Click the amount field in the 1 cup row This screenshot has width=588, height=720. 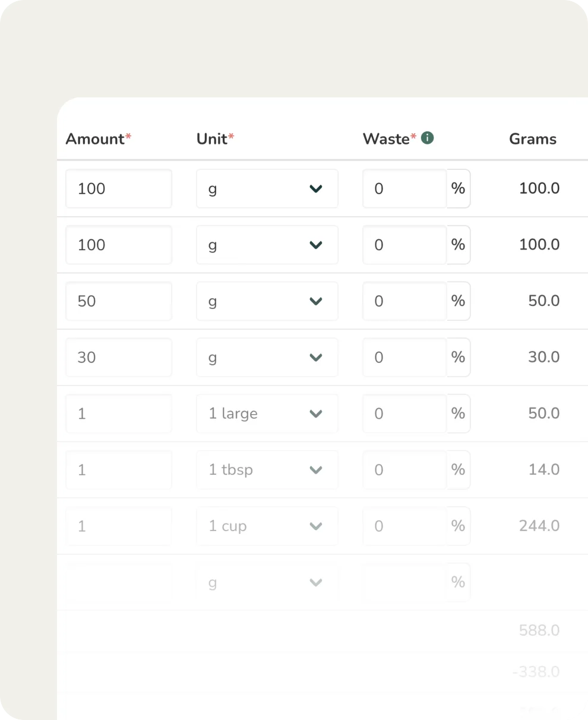point(119,526)
